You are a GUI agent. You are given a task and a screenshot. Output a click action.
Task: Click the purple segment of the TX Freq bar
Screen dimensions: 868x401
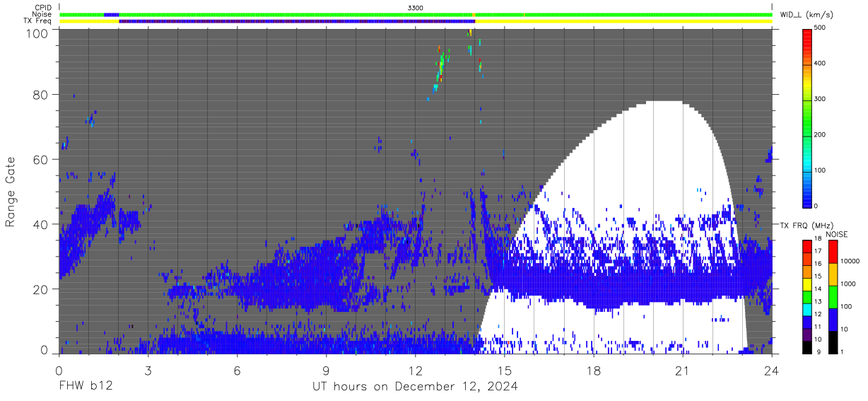(x=297, y=21)
